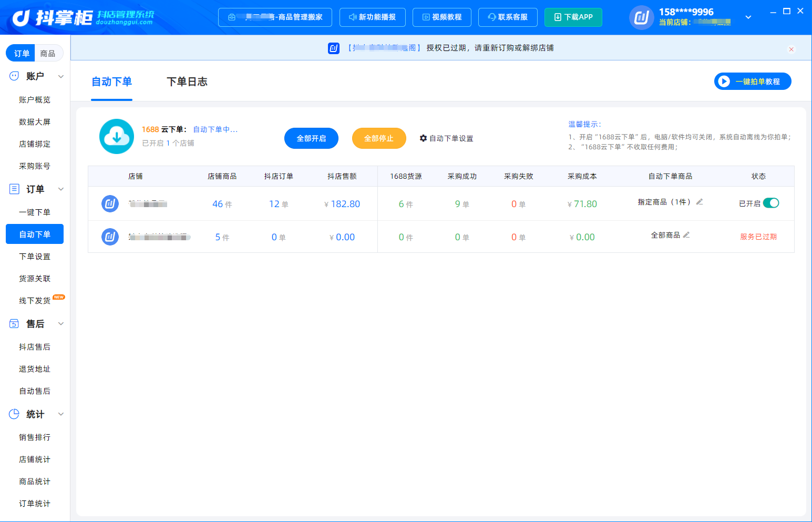Click the 商品管理搬家 header button

click(275, 17)
